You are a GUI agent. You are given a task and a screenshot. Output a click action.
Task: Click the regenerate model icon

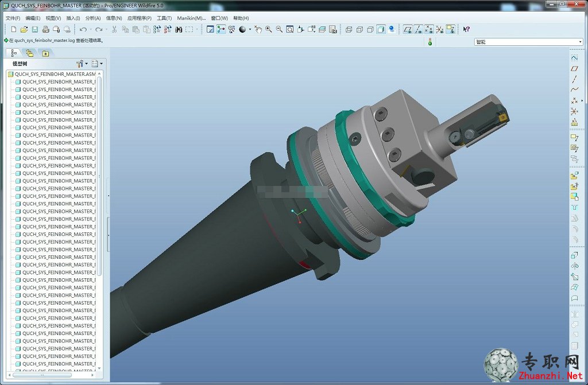[x=157, y=29]
